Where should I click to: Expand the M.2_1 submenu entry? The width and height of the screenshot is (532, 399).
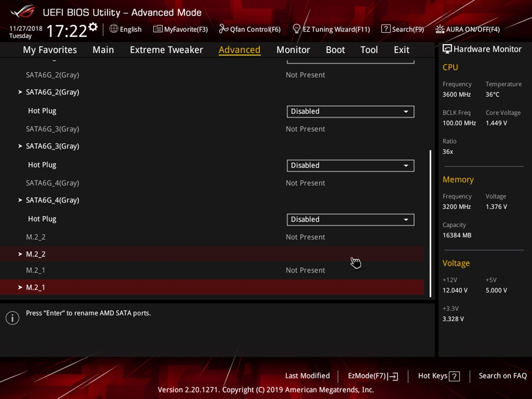[x=36, y=287]
